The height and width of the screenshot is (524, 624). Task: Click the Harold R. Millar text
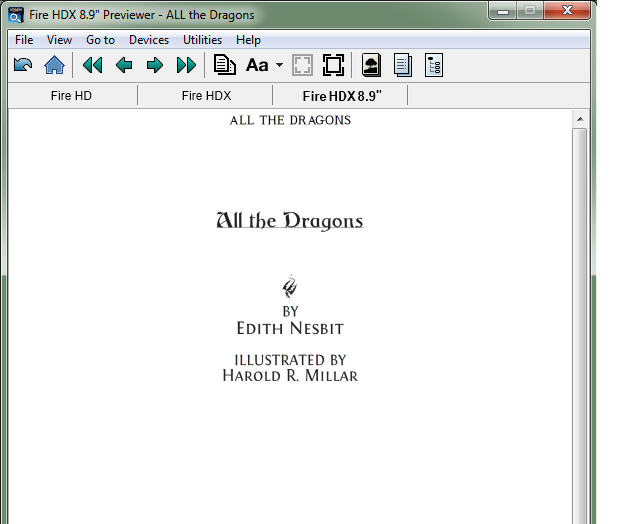coord(290,375)
